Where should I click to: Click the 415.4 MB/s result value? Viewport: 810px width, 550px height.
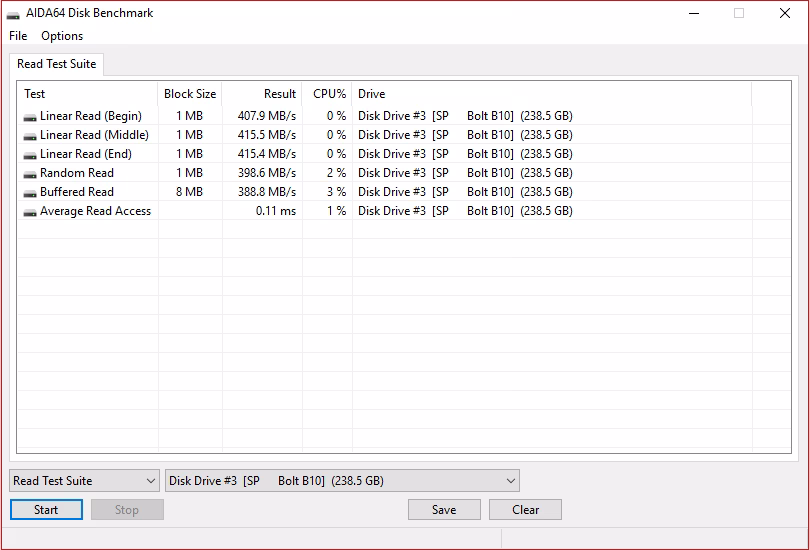click(267, 154)
